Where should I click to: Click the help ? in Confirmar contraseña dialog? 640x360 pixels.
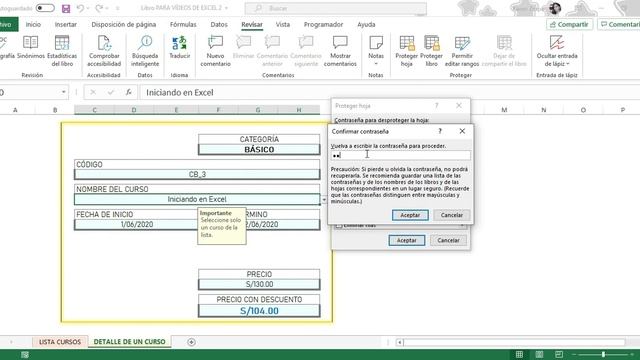(440, 131)
